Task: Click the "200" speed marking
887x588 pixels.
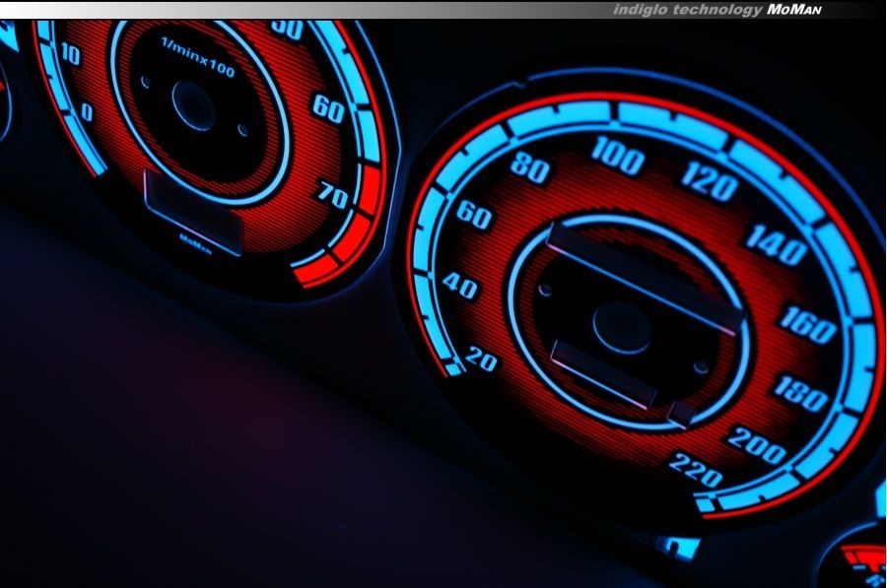Action: (x=757, y=445)
